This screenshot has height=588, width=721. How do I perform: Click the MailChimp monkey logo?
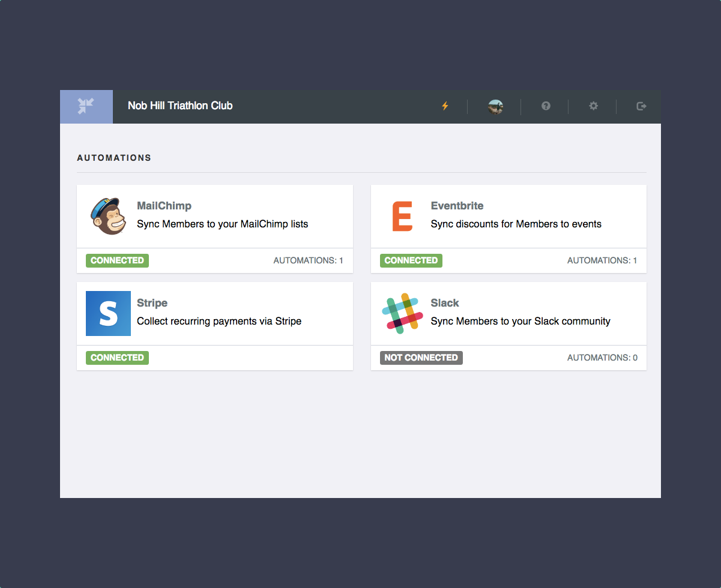[109, 216]
